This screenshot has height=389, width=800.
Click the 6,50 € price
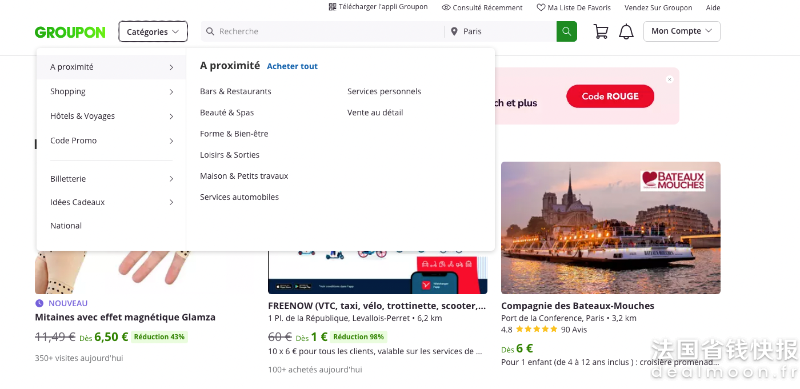point(111,337)
